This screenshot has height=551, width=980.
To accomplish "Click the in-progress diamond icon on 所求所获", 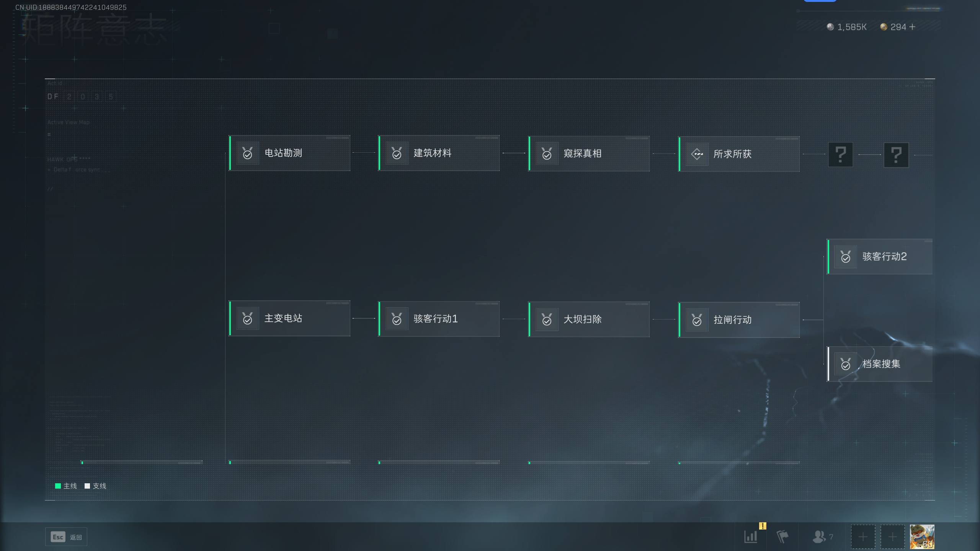I will click(697, 154).
